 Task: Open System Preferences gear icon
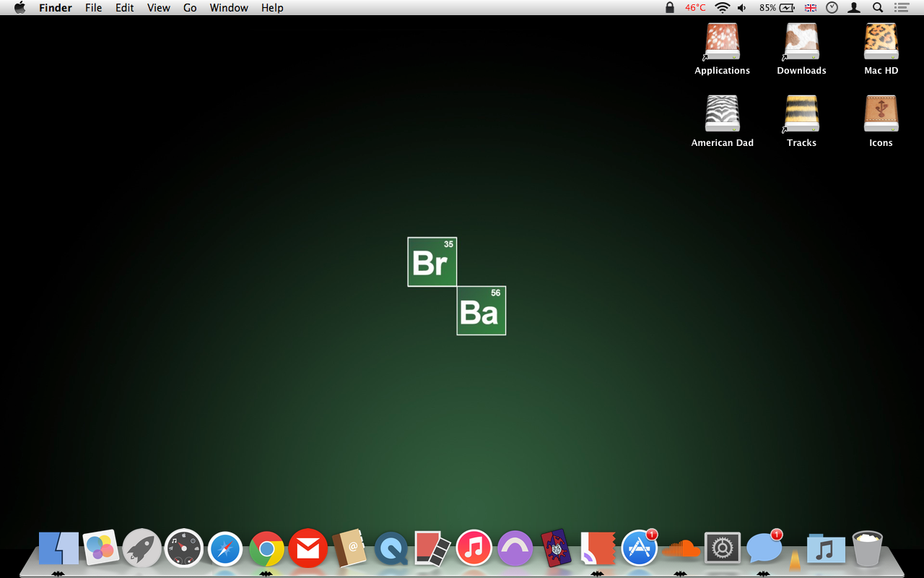(723, 549)
